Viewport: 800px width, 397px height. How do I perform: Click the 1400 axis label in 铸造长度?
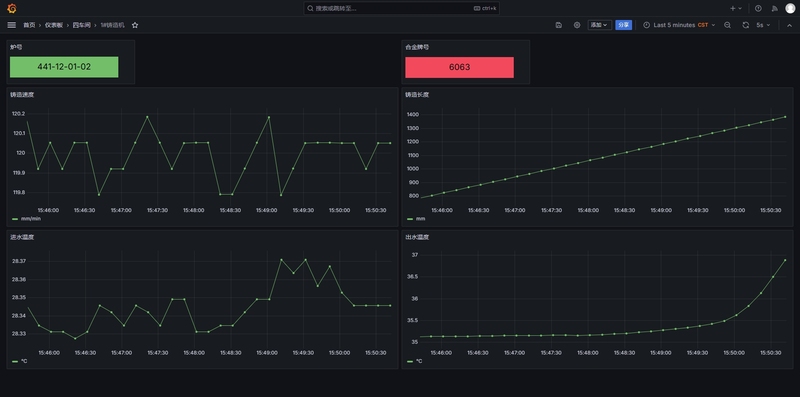pyautogui.click(x=413, y=115)
